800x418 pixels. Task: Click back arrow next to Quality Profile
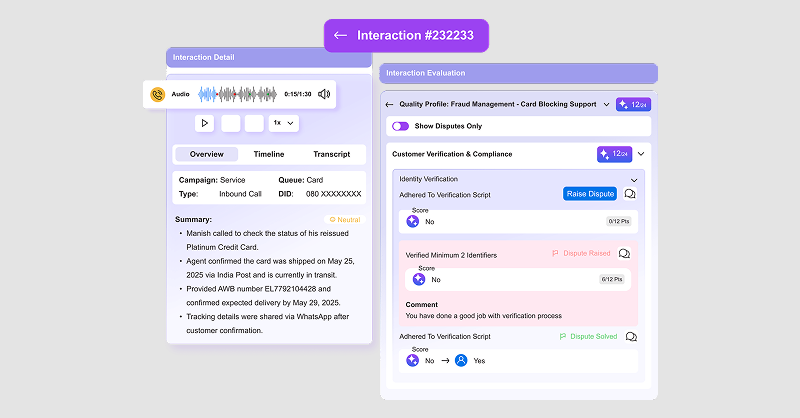click(389, 104)
